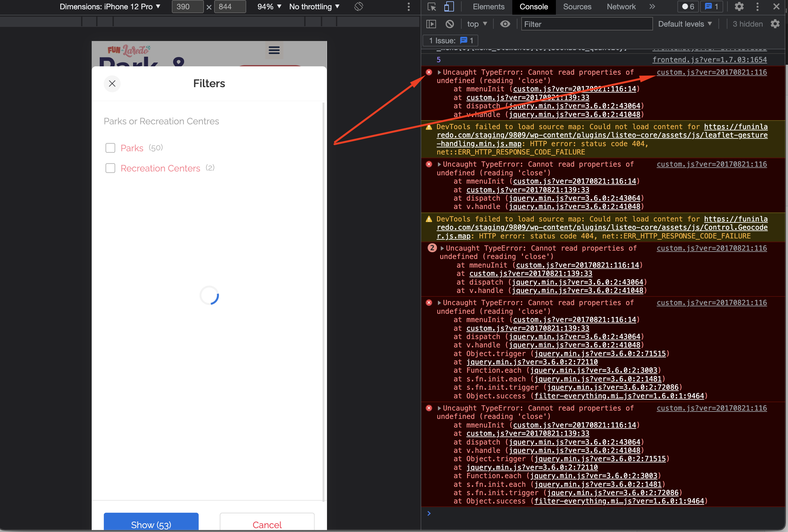Open the 1 Issue badge
Image resolution: width=788 pixels, height=532 pixels.
(450, 41)
